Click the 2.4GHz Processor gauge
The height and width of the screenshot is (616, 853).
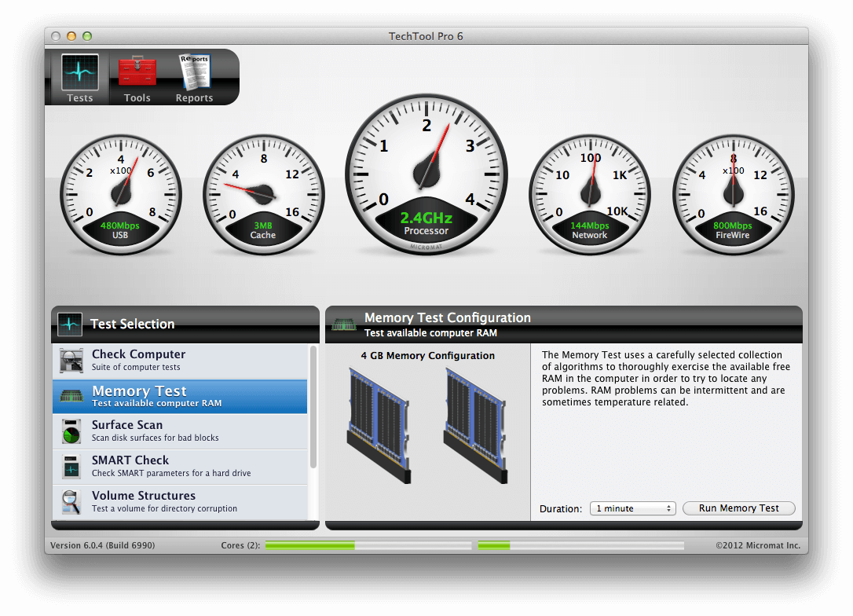pos(426,174)
